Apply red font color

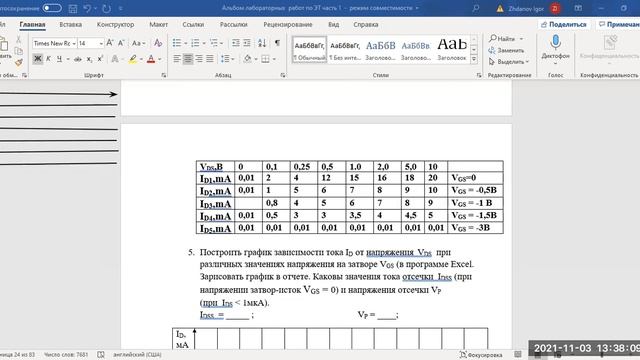(x=151, y=59)
